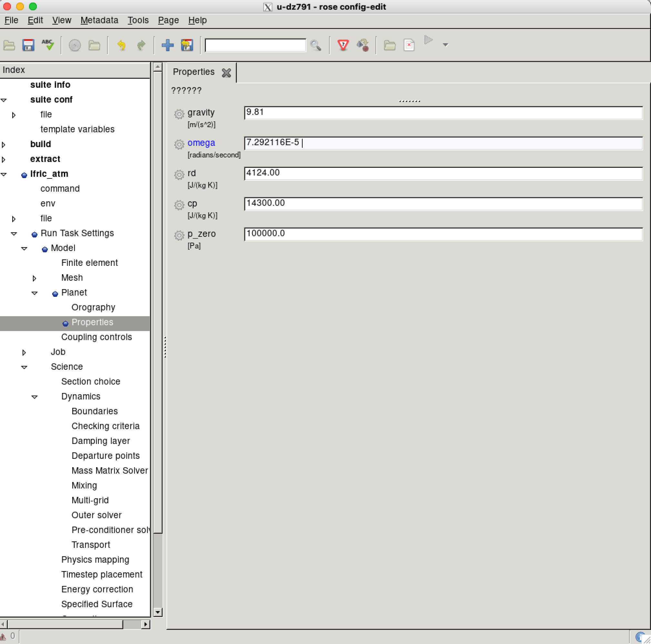Screen dimensions: 651x644
Task: Run the suite with the play arrow
Action: 428,40
